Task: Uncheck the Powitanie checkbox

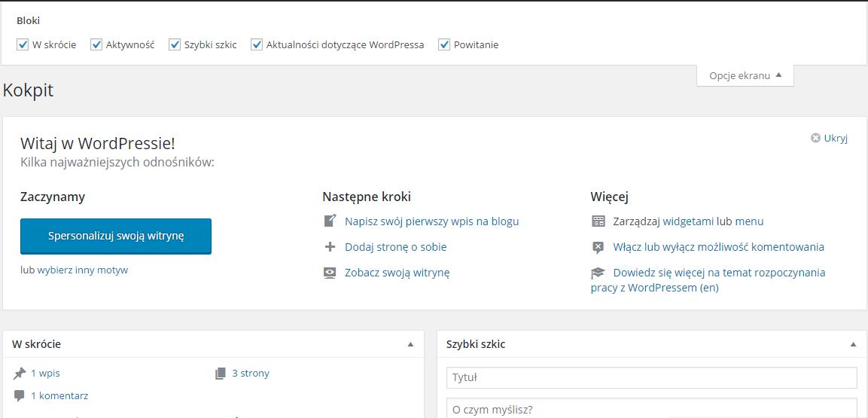Action: pyautogui.click(x=444, y=45)
